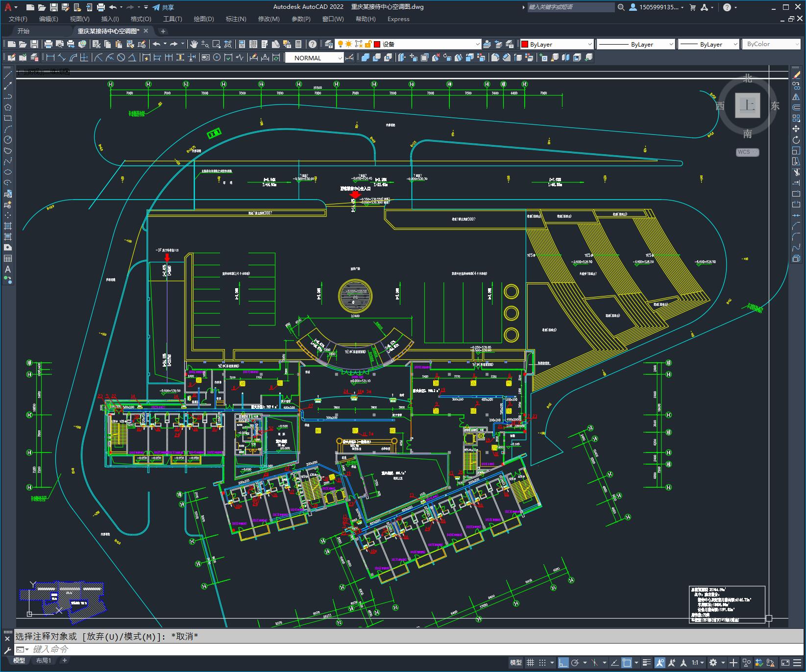The image size is (806, 672).
Task: Toggle 2D object snap in status bar
Action: pos(627,663)
